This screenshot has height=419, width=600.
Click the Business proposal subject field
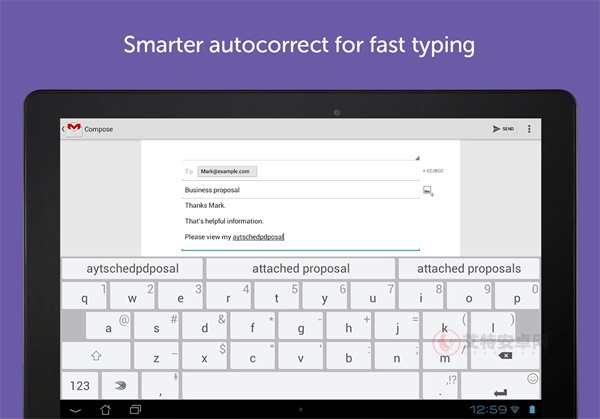pyautogui.click(x=300, y=190)
